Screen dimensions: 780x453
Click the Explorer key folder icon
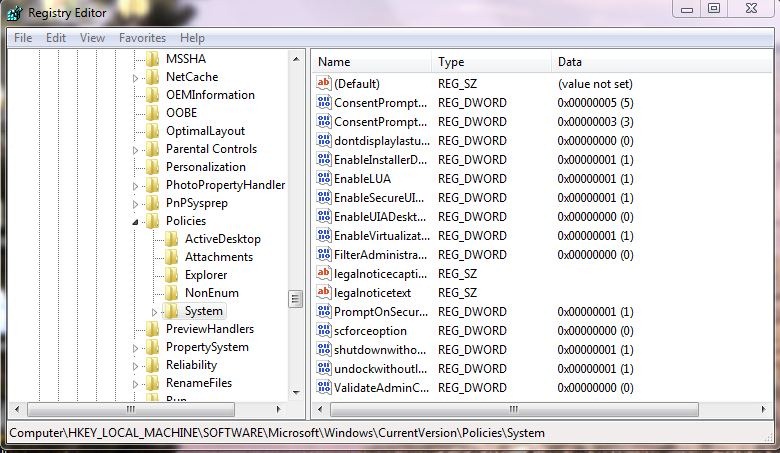[171, 275]
